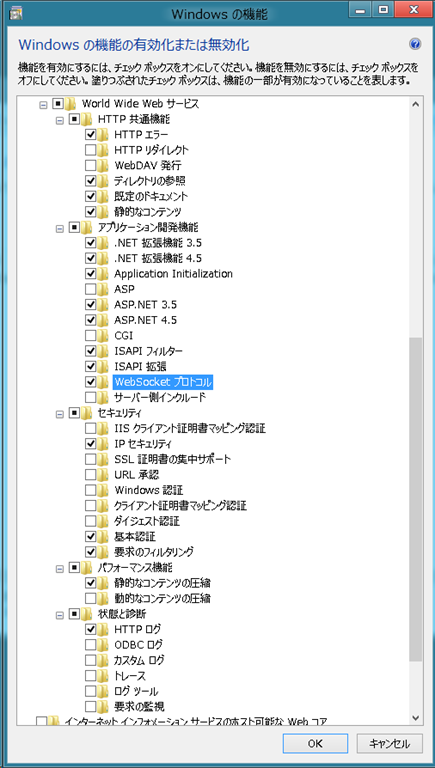The image size is (435, 768).
Task: Tick the Windows 認証 checkbox
Action: pyautogui.click(x=91, y=490)
